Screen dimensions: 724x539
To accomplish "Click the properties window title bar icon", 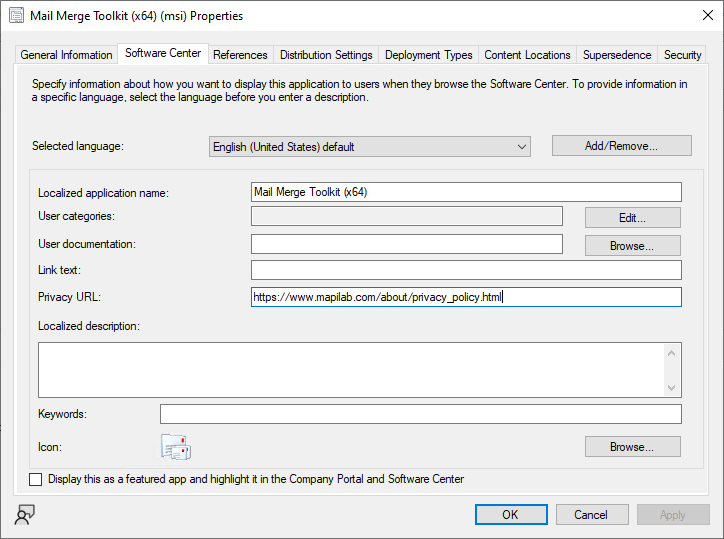I will point(16,15).
